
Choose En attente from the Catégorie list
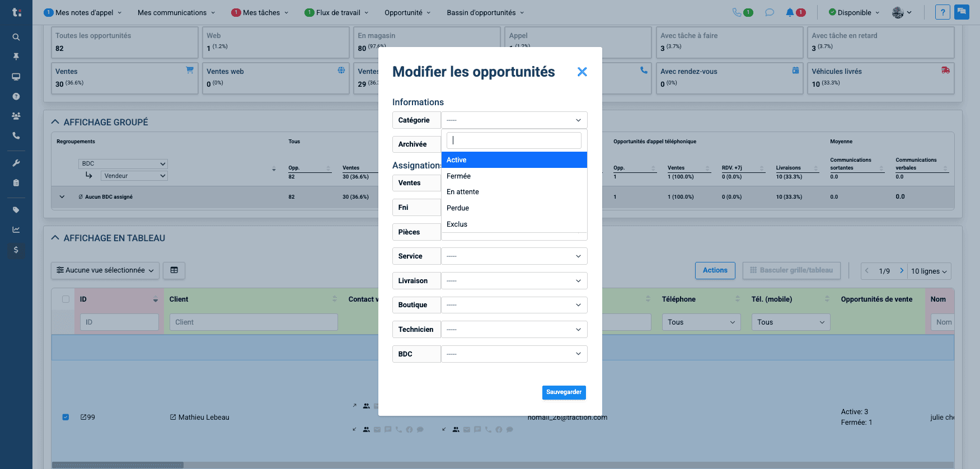(514, 192)
